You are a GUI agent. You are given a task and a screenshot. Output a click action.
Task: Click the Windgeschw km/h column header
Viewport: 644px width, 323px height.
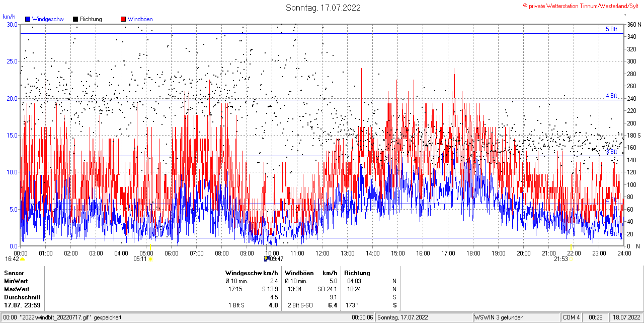coord(252,273)
